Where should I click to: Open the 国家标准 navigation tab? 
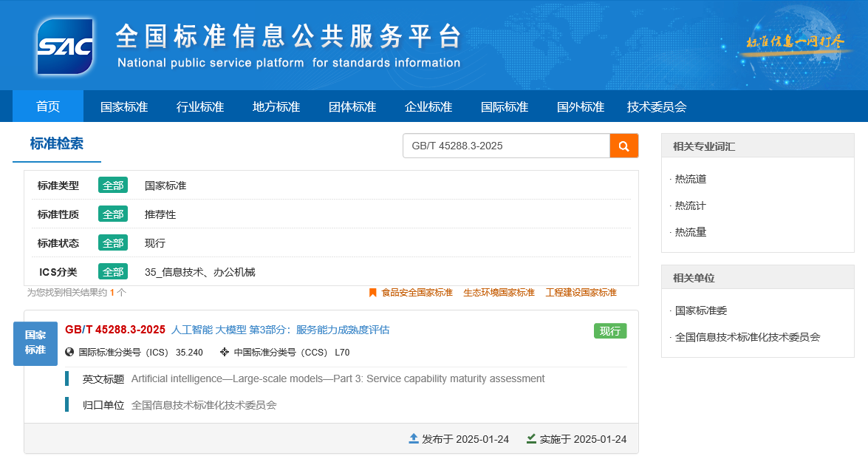tap(124, 106)
